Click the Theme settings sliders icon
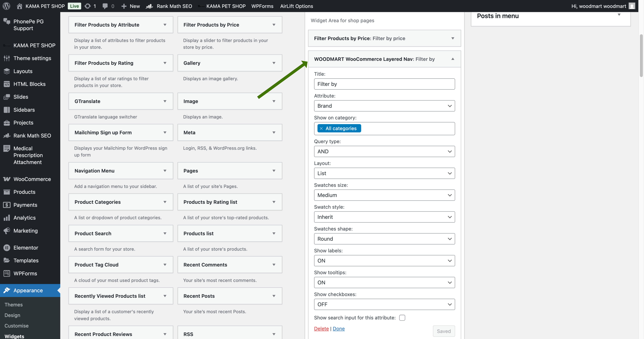 (7, 58)
